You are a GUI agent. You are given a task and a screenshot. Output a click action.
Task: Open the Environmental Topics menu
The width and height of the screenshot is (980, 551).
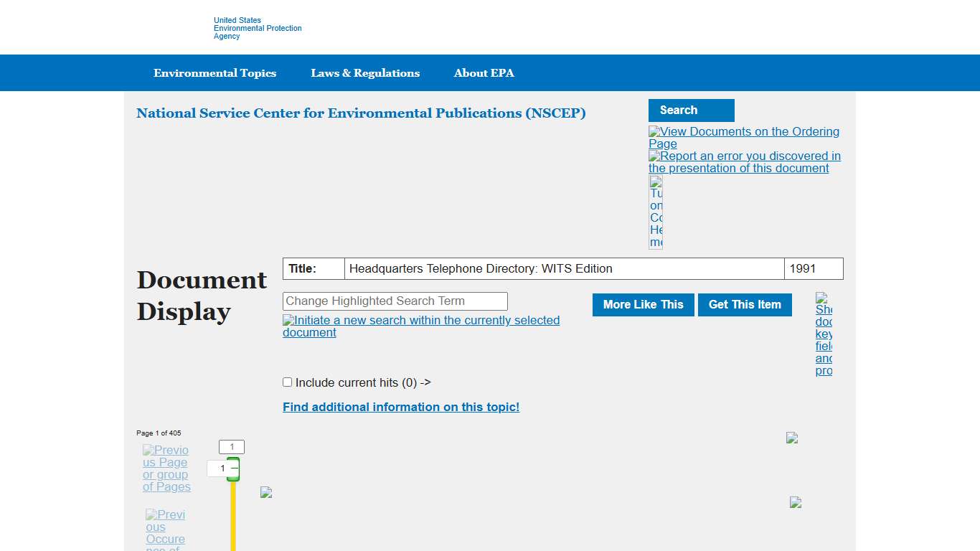(x=215, y=73)
